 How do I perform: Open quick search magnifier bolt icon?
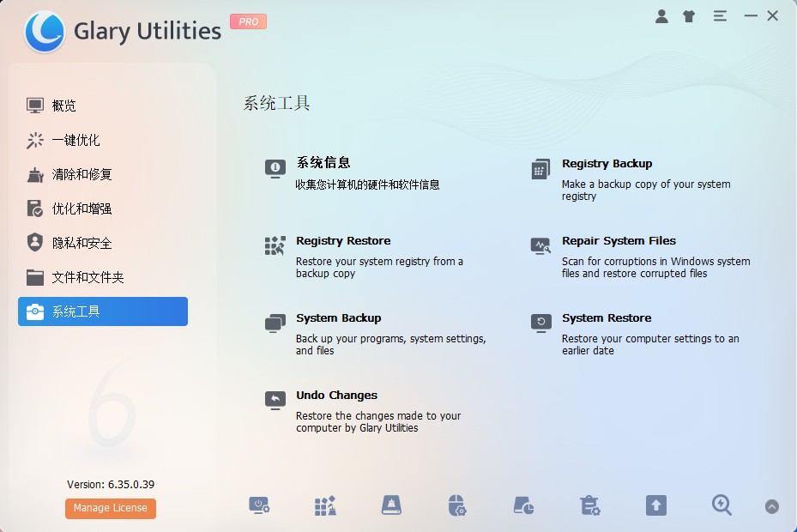click(722, 505)
